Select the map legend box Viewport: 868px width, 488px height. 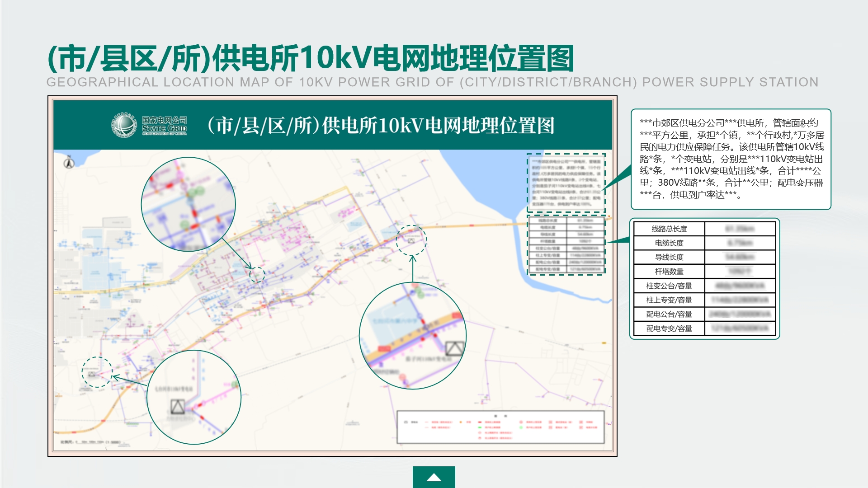(500, 427)
